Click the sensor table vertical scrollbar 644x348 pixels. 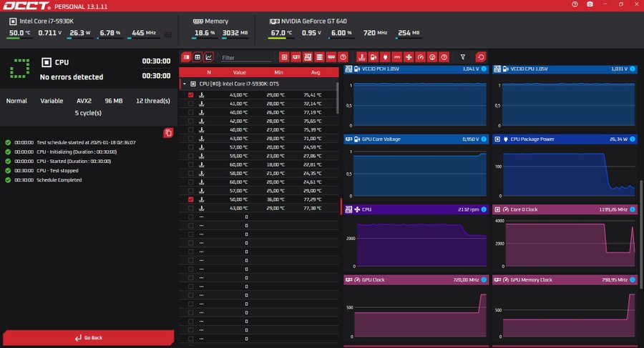pos(338,98)
